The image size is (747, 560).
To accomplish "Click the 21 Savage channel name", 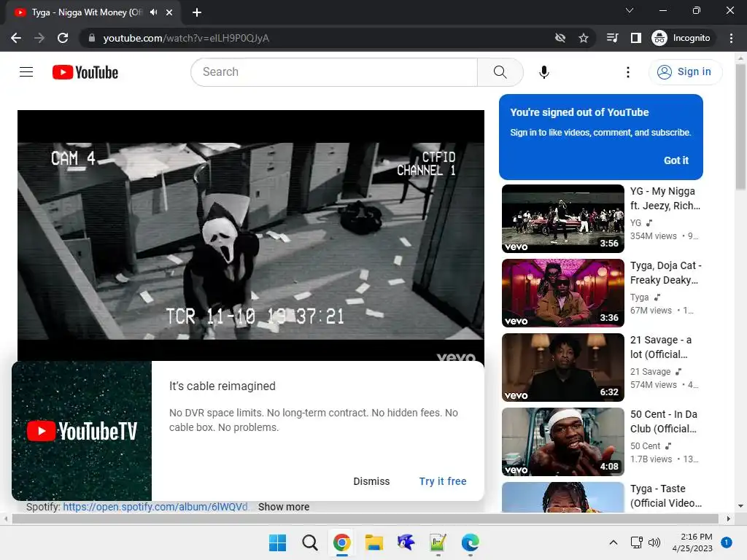I will [650, 371].
